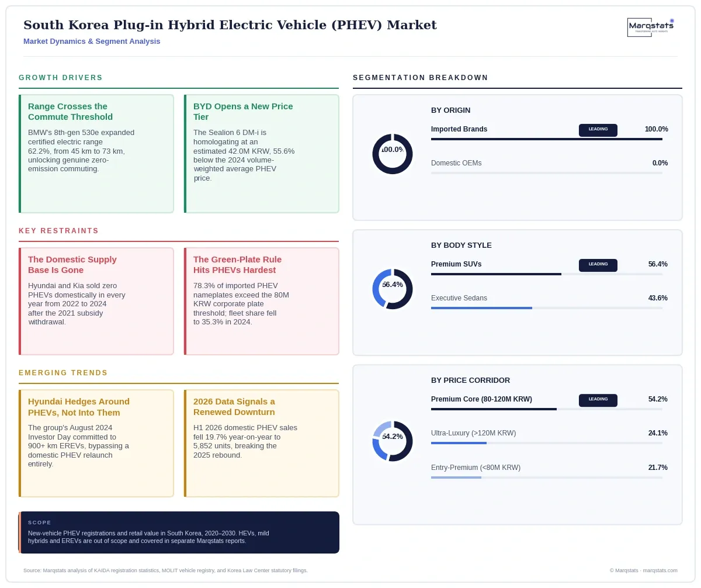Image resolution: width=701 pixels, height=588 pixels.
Task: Click the Entry-Premium (<80M KRW) label
Action: click(476, 468)
